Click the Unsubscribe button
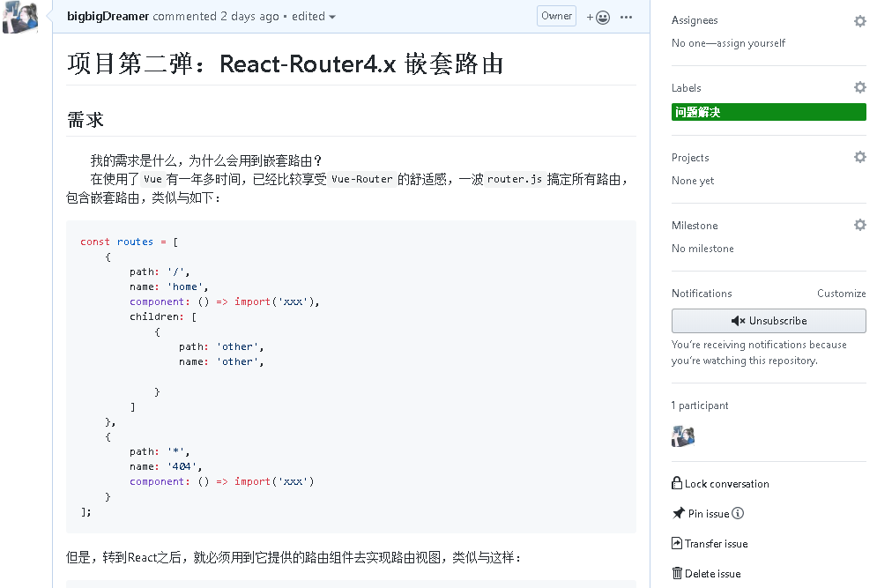Image resolution: width=877 pixels, height=588 pixels. 769,321
